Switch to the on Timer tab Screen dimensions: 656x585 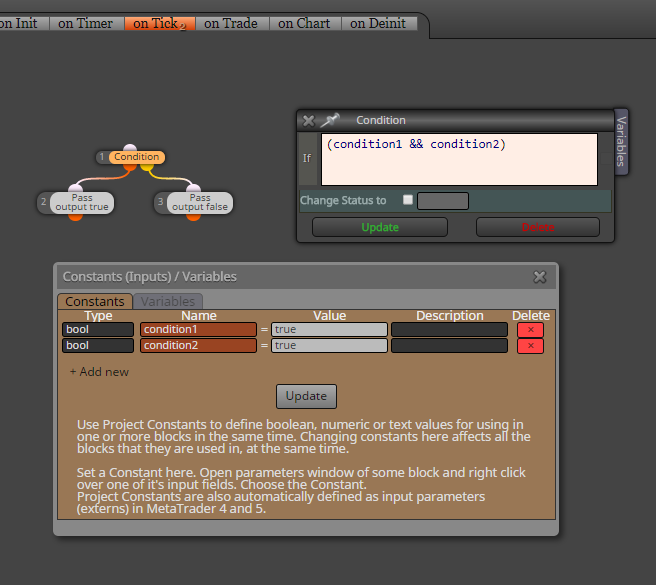click(x=86, y=23)
